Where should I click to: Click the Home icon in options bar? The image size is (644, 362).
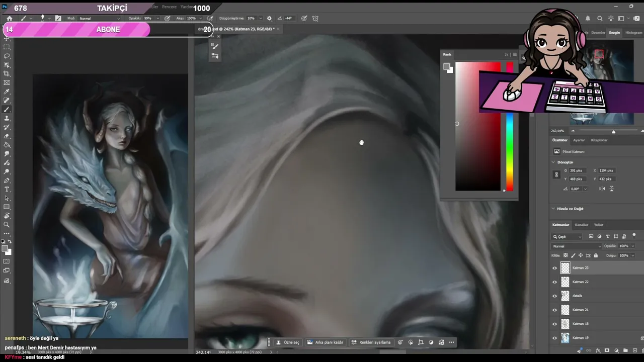click(x=9, y=18)
